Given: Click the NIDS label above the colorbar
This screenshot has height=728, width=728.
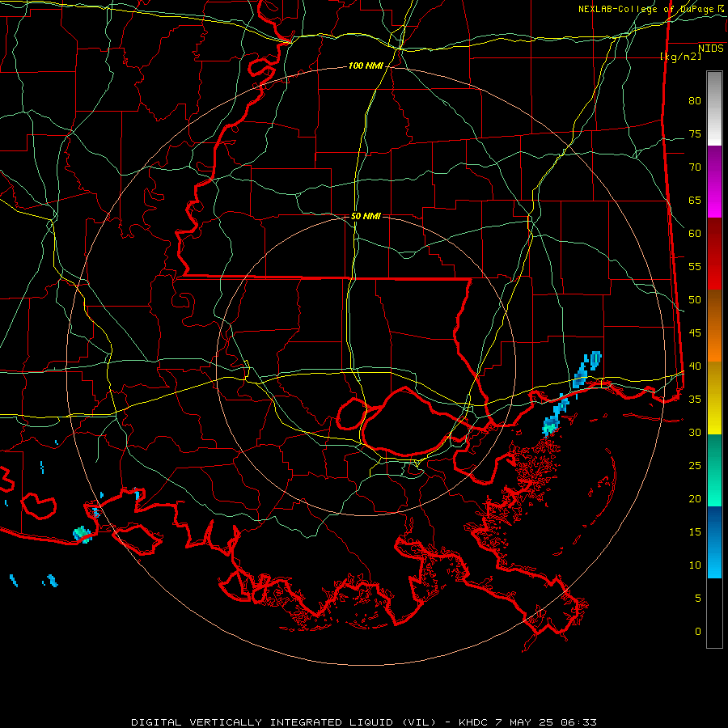Looking at the screenshot, I should coord(711,49).
